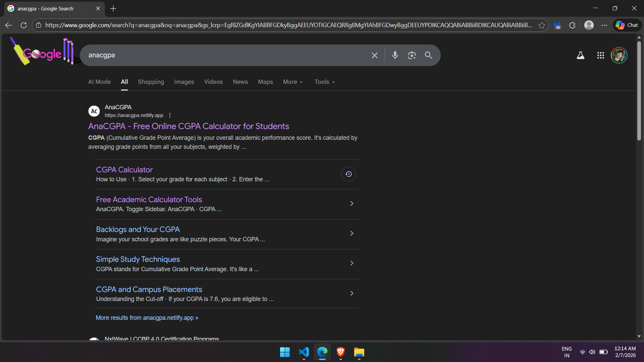Switch to Images results
644x362 pixels.
(184, 82)
